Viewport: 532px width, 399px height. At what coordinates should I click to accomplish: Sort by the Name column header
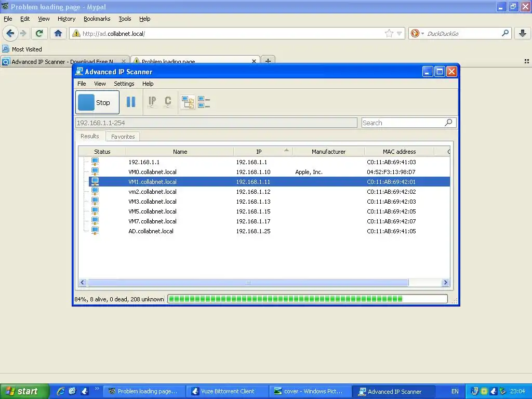(x=180, y=152)
